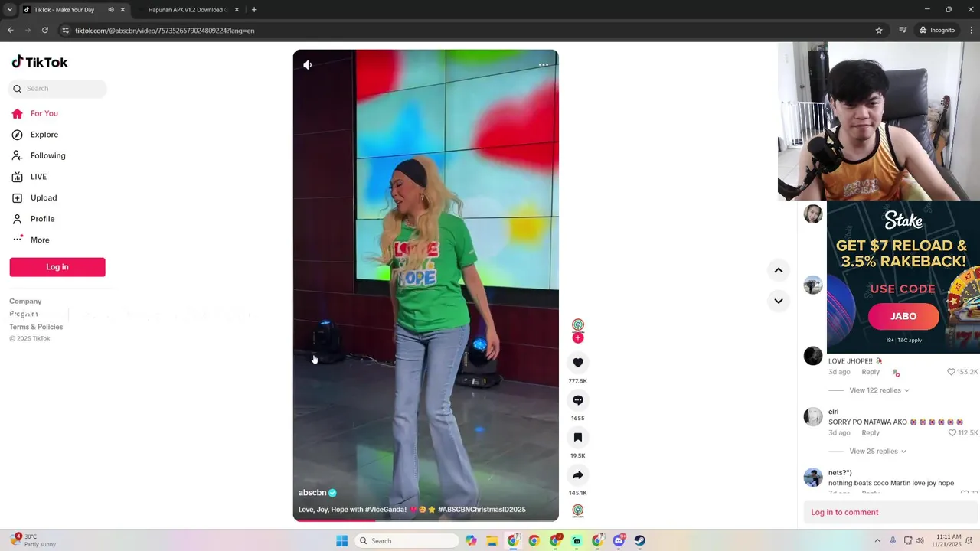Click the TikTok logo
The image size is (980, 551).
tap(40, 62)
